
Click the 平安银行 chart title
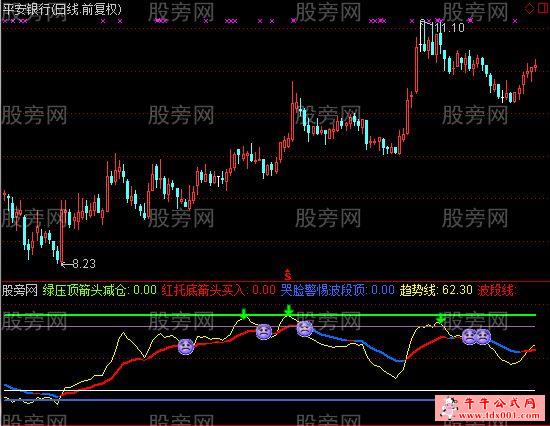point(62,9)
